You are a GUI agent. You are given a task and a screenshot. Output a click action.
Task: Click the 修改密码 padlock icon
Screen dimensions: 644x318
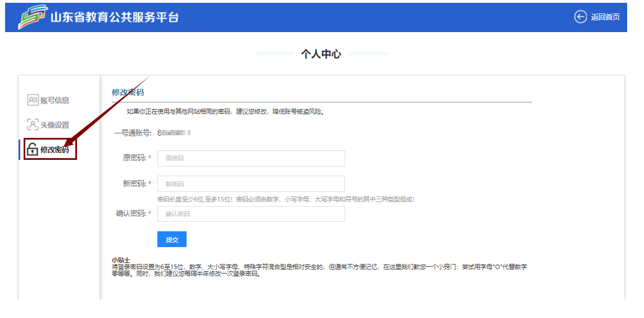tap(33, 150)
